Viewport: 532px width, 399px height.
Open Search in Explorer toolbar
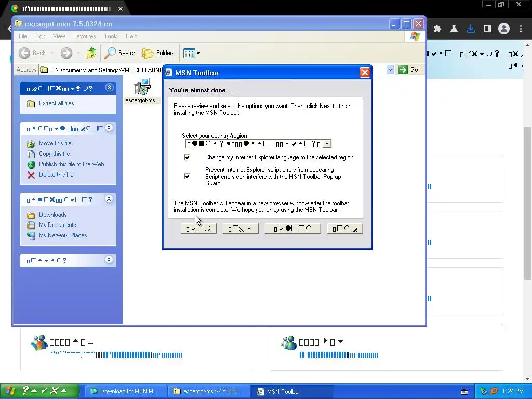point(121,53)
